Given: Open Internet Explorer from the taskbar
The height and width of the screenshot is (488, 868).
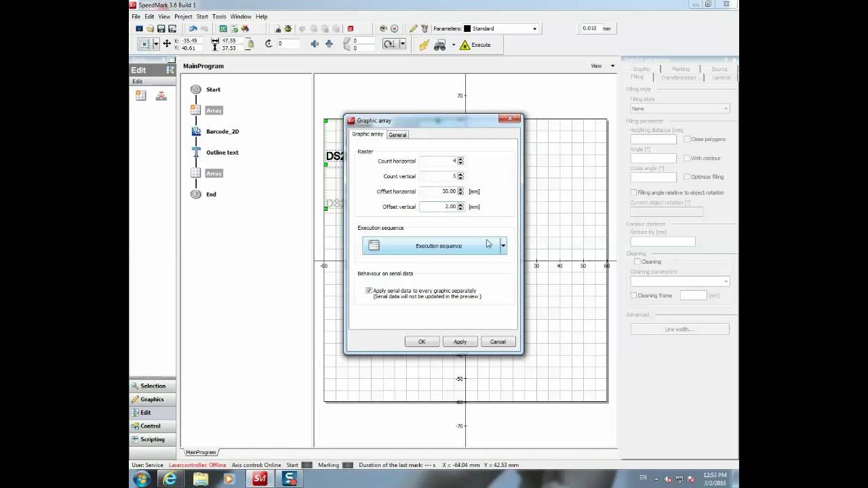Looking at the screenshot, I should (x=170, y=479).
